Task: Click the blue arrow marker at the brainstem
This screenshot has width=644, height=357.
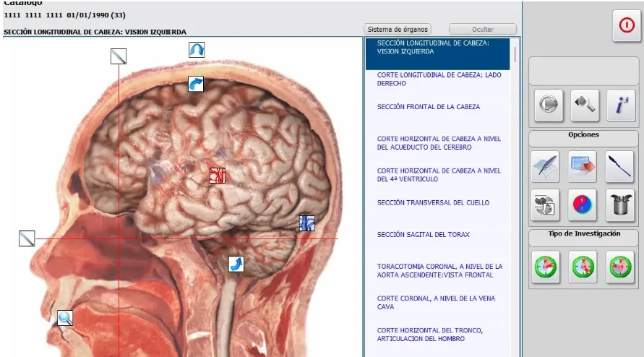Action: click(236, 264)
